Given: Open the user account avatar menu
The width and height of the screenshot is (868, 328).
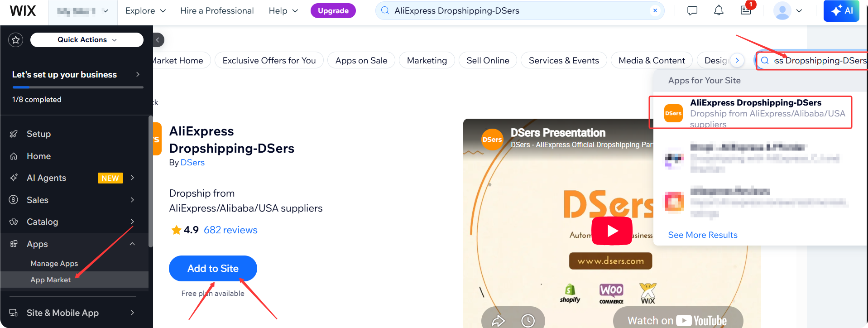Looking at the screenshot, I should point(788,11).
